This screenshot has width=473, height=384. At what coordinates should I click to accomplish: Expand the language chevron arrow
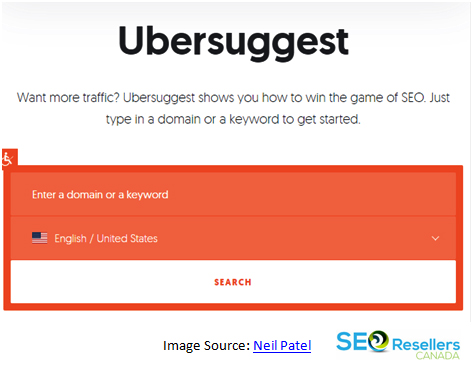click(435, 238)
